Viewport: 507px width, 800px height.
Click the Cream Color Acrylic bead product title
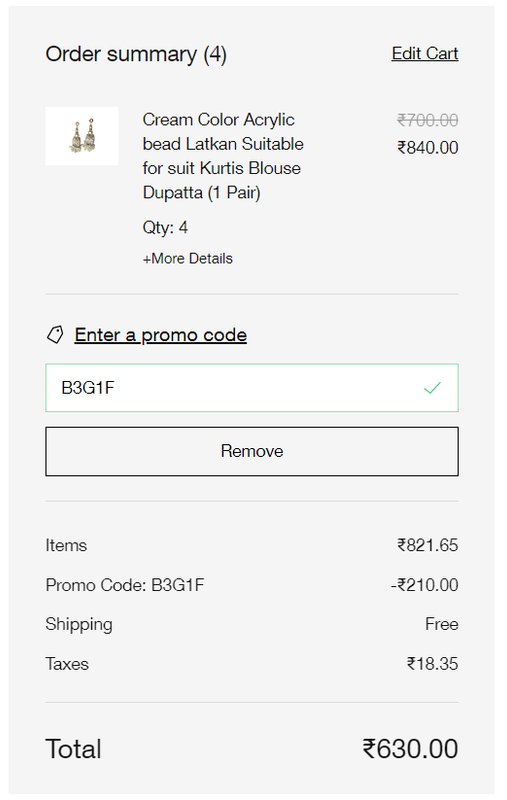pyautogui.click(x=223, y=156)
